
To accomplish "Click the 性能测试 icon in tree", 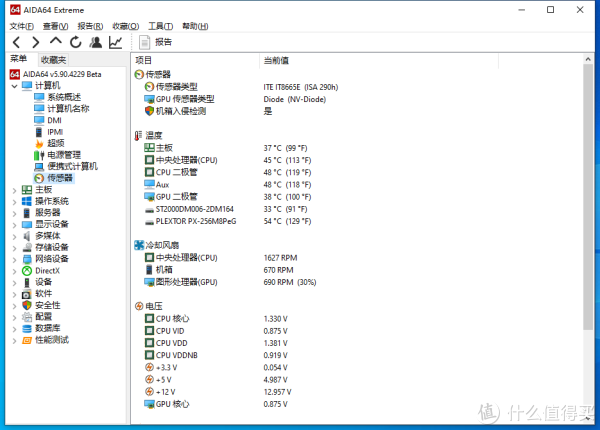I will 27,340.
